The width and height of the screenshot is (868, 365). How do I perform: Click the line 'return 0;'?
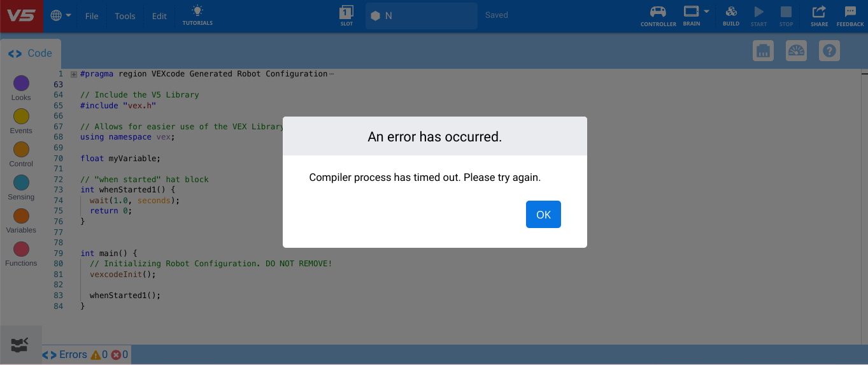[111, 211]
